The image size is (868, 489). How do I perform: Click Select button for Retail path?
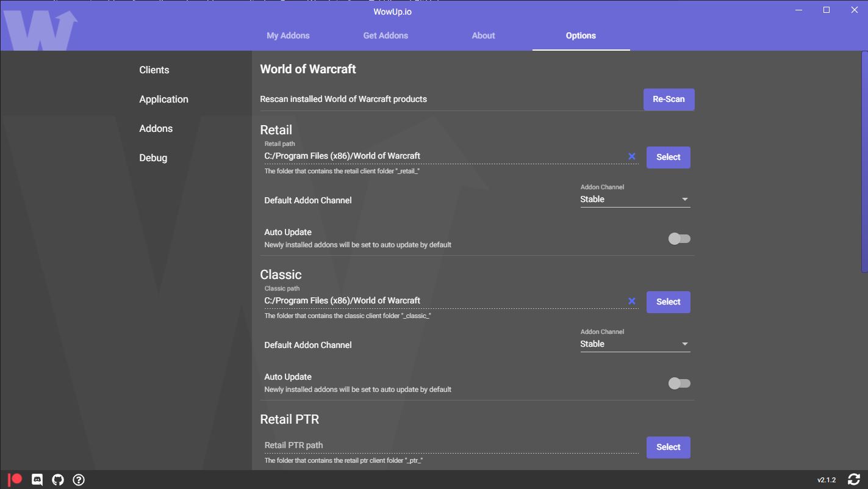tap(668, 158)
